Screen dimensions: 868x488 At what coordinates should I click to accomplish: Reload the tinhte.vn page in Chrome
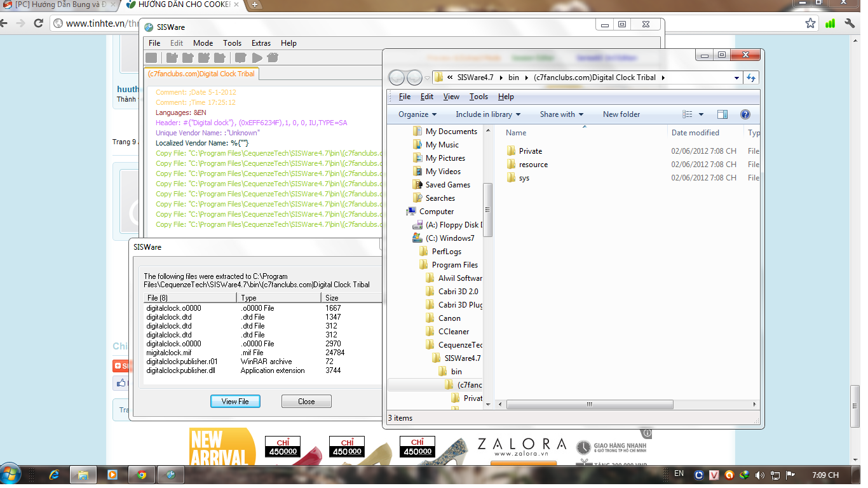(38, 24)
